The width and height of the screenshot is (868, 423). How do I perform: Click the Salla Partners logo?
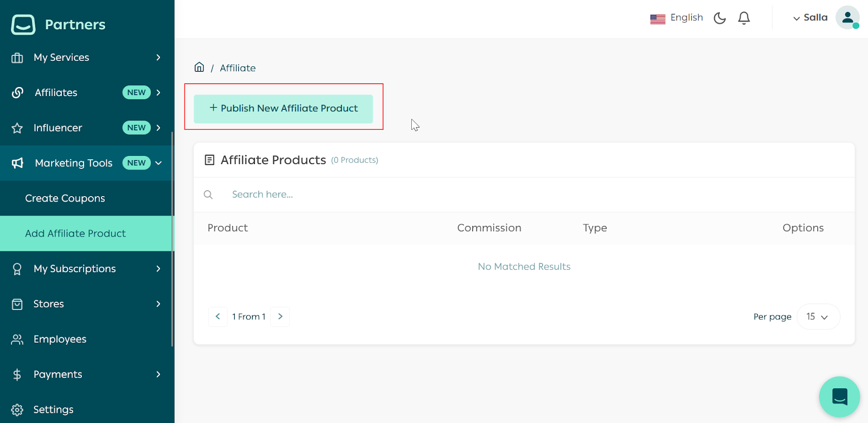(x=59, y=24)
